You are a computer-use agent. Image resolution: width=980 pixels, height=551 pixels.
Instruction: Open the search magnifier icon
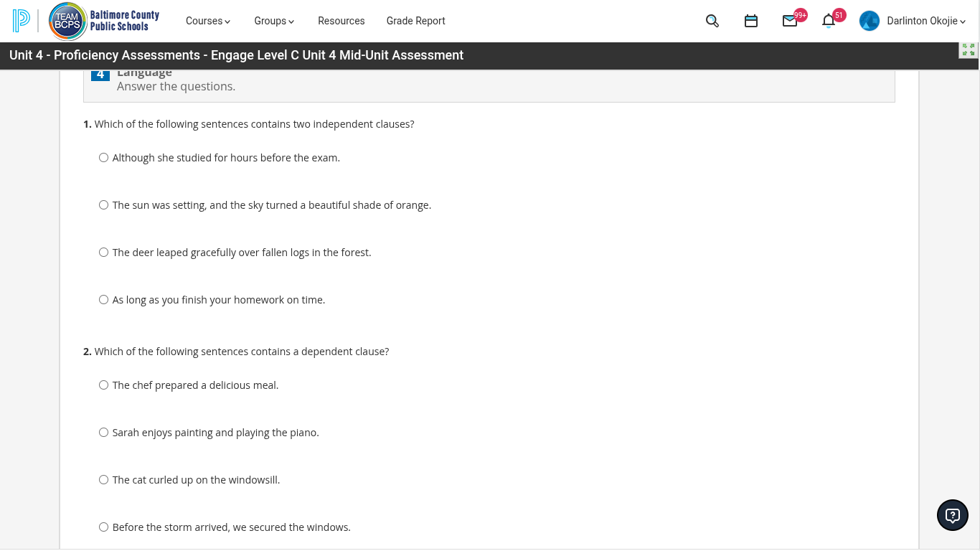[x=712, y=21]
